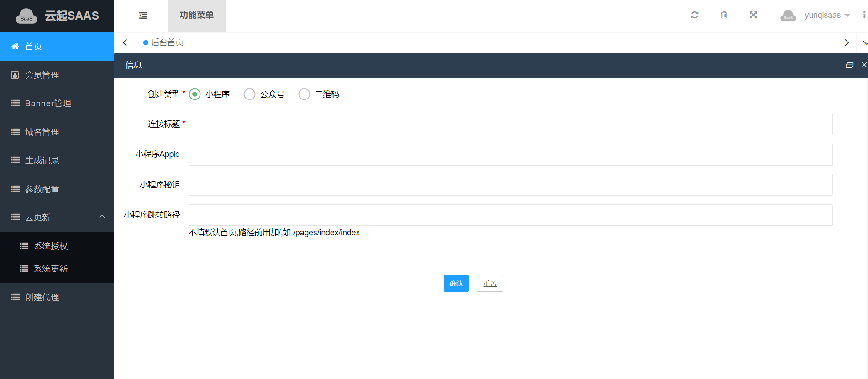Viewport: 868px width, 379px height.
Task: Click list icon beside 生成记录
Action: (16, 160)
